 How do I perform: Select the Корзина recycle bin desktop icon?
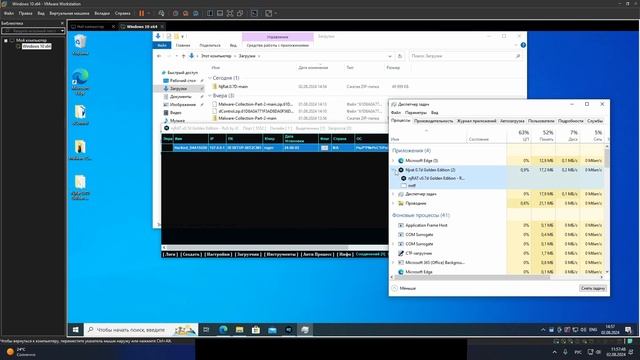coord(80,44)
